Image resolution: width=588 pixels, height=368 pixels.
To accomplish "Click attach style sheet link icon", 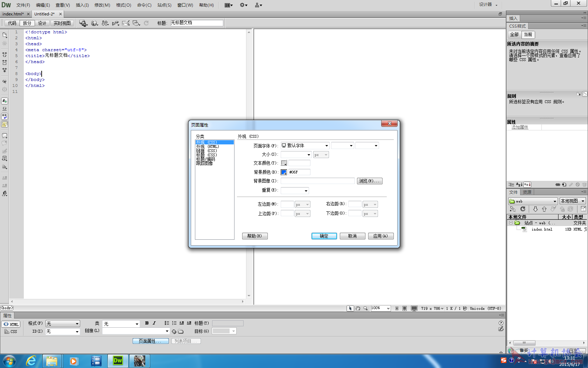I will 558,184.
